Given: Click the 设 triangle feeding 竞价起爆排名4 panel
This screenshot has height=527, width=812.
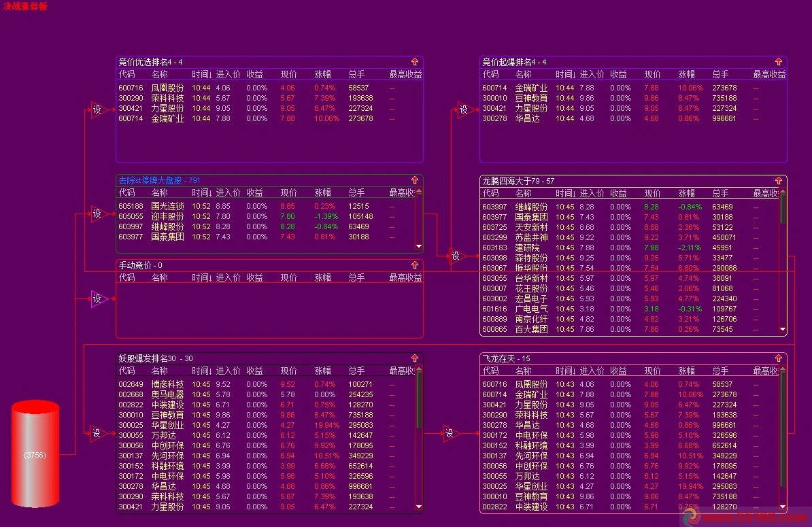Looking at the screenshot, I should tap(466, 109).
